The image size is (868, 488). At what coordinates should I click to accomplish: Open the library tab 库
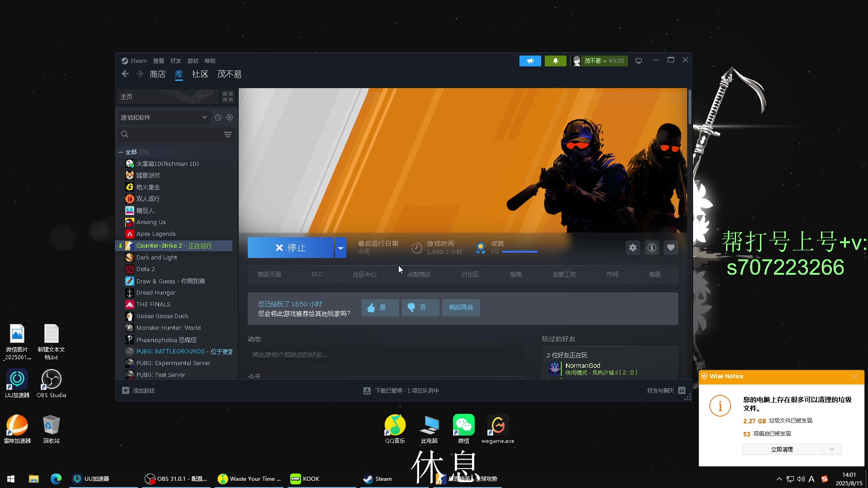179,74
